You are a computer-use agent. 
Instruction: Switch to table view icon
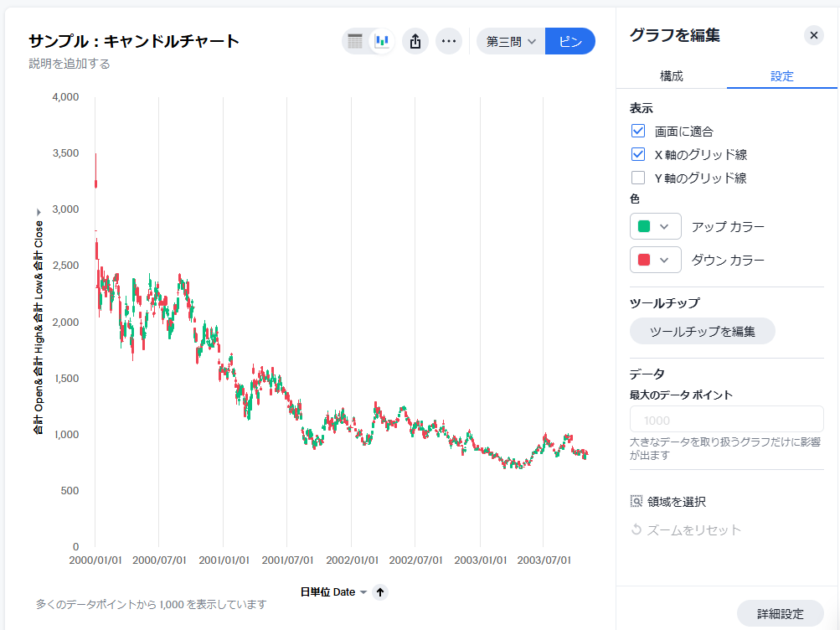point(355,41)
